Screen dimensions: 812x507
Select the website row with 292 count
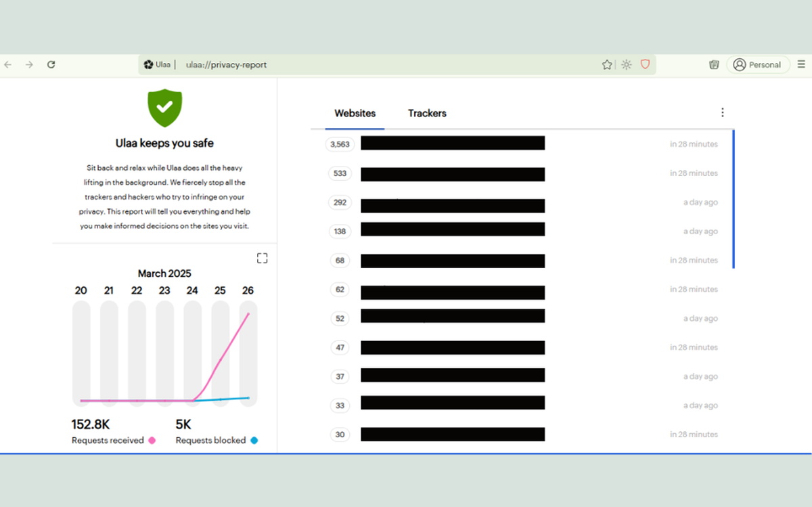(522, 202)
